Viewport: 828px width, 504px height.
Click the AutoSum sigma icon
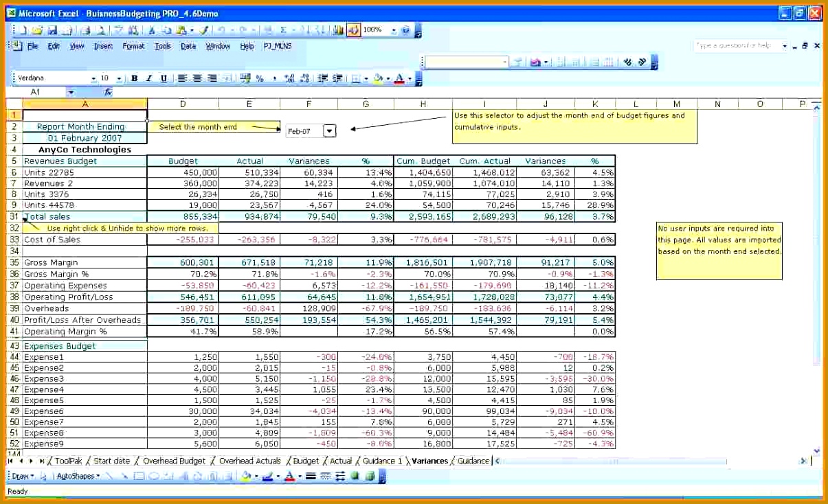283,30
